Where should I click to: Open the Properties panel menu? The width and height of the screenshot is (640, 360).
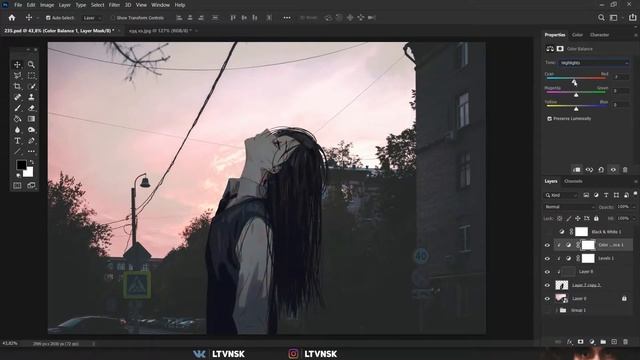click(635, 35)
